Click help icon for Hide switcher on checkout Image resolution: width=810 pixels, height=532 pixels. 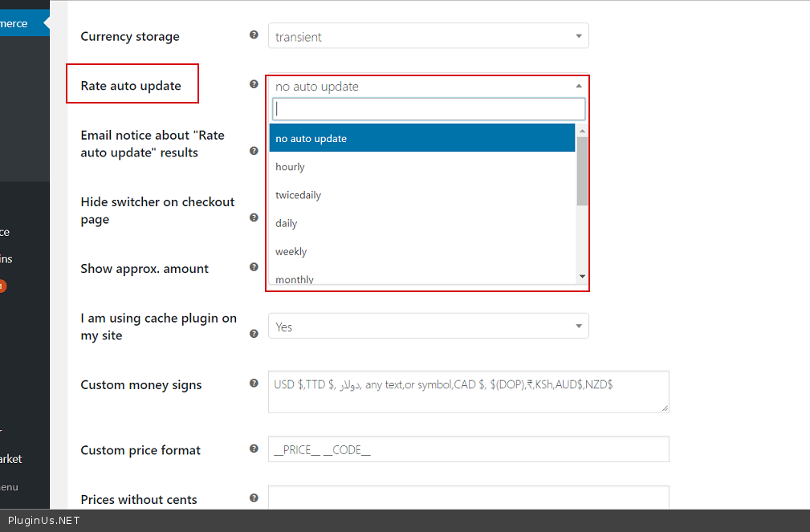click(x=254, y=217)
